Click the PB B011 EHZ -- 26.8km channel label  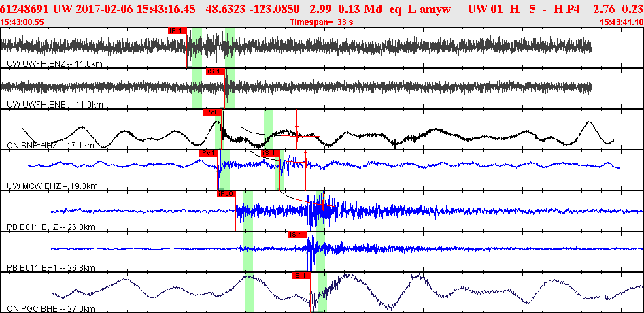[x=51, y=227]
